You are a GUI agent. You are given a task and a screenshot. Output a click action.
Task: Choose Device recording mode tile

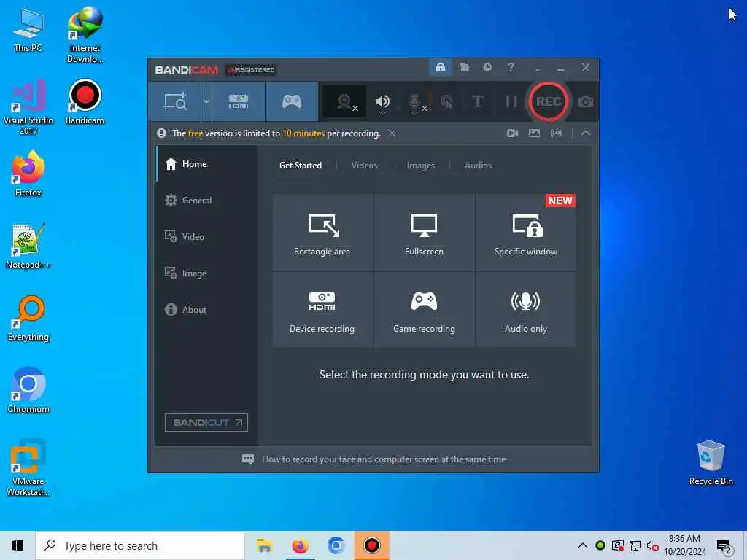click(322, 309)
